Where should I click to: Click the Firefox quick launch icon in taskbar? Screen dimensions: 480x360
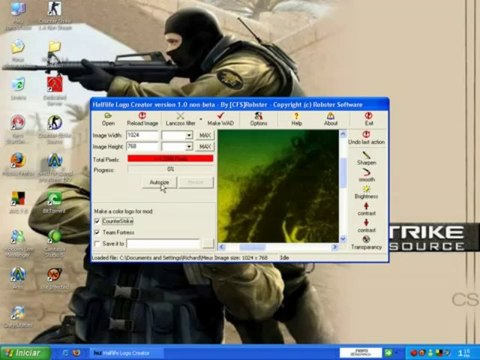point(76,353)
